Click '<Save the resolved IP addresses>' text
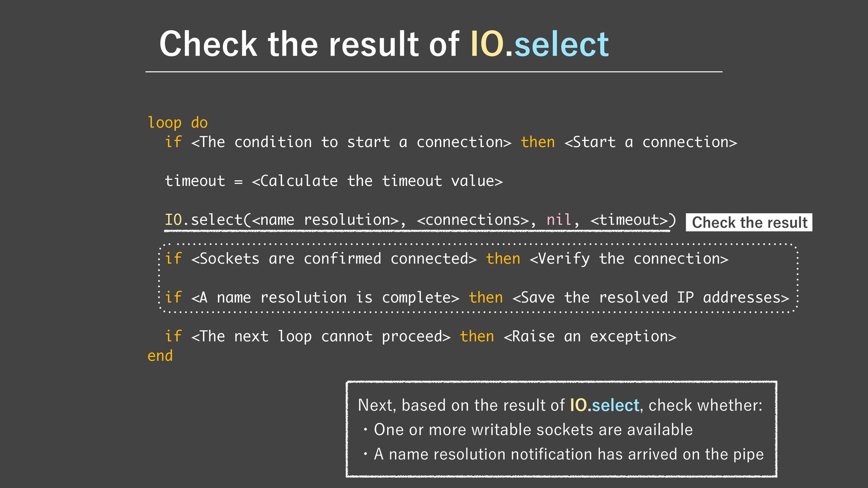This screenshot has width=868, height=488. pos(651,298)
